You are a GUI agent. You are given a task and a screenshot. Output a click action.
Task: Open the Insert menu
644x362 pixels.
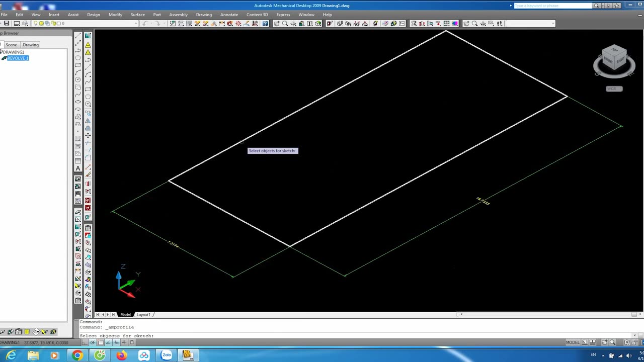(54, 15)
